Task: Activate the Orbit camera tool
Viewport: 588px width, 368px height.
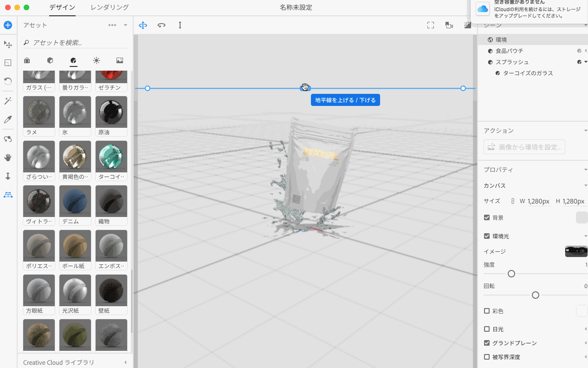Action: 8,139
